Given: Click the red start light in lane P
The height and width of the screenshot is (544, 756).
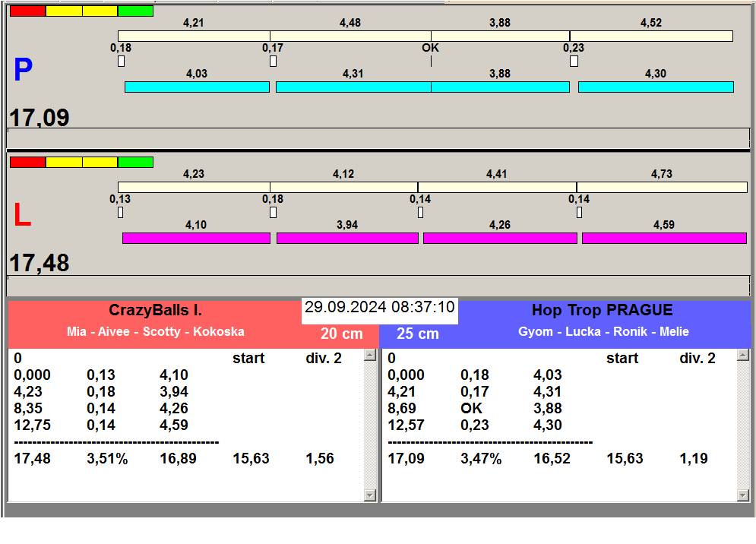Looking at the screenshot, I should pyautogui.click(x=27, y=11).
